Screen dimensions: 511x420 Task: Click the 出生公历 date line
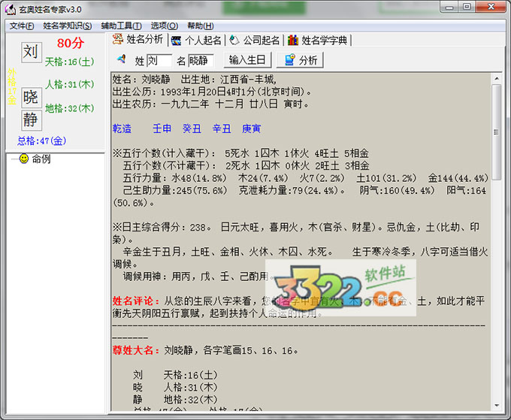(212, 92)
